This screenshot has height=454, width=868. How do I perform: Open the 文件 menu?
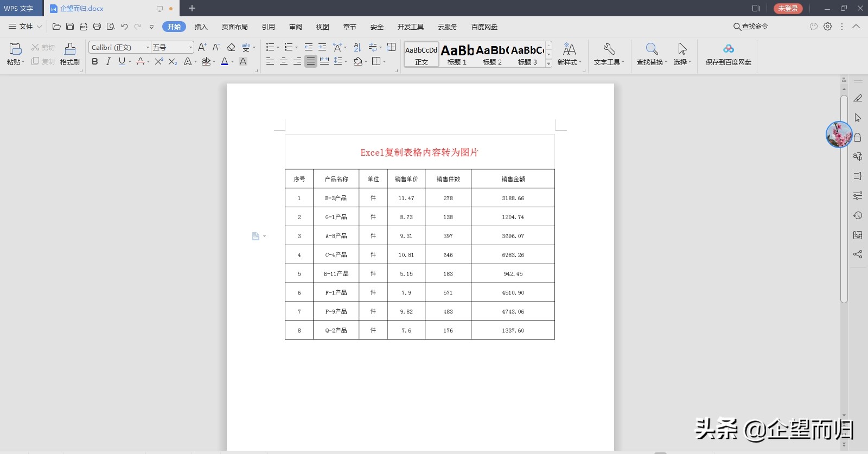pyautogui.click(x=25, y=27)
